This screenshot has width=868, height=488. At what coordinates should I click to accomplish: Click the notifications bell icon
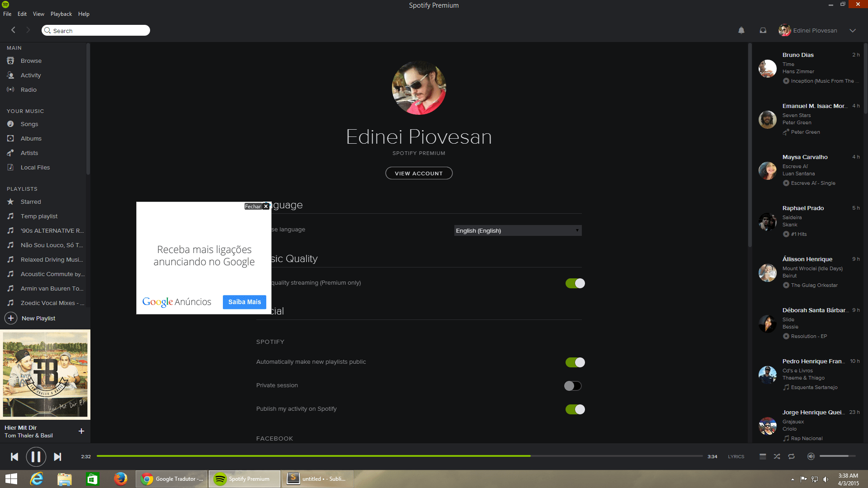(x=741, y=30)
